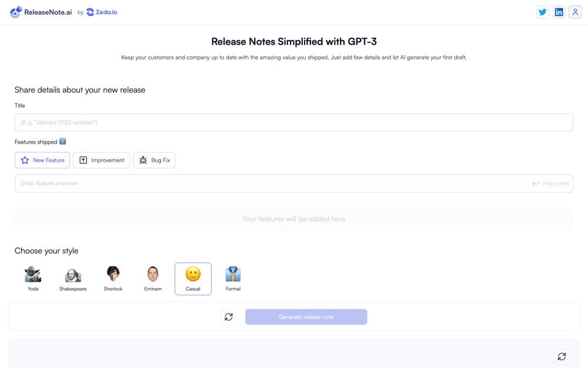Select the Sherlock style option
Image resolution: width=588 pixels, height=368 pixels.
point(113,274)
